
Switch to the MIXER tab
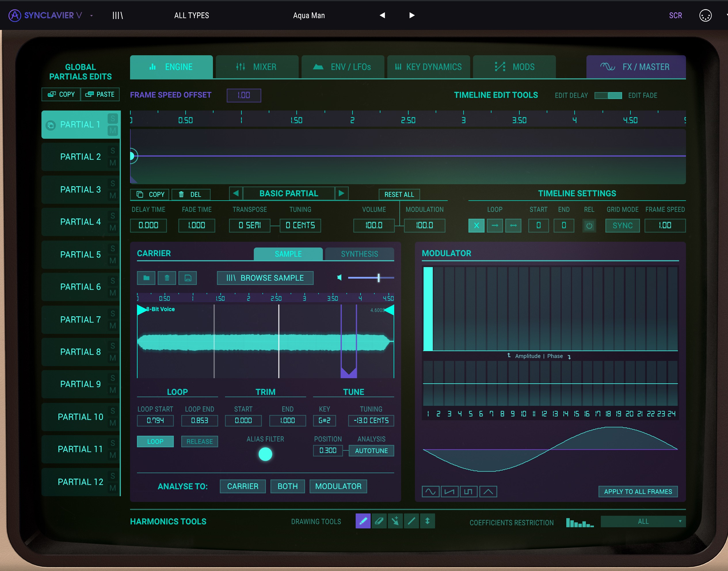click(257, 67)
